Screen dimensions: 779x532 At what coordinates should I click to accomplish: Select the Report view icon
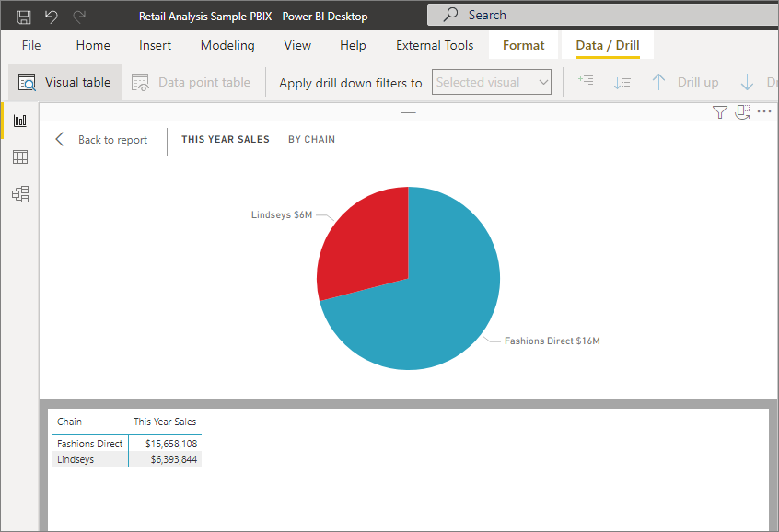[x=20, y=120]
